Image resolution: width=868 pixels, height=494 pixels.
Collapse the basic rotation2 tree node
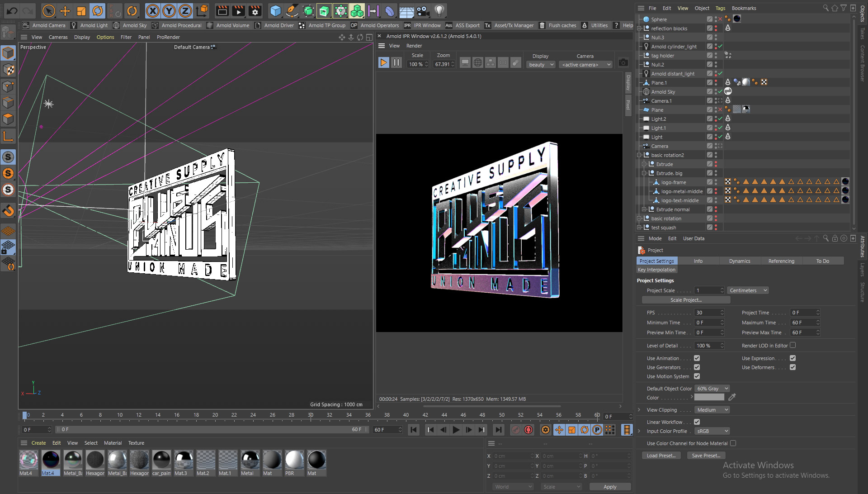pos(639,155)
